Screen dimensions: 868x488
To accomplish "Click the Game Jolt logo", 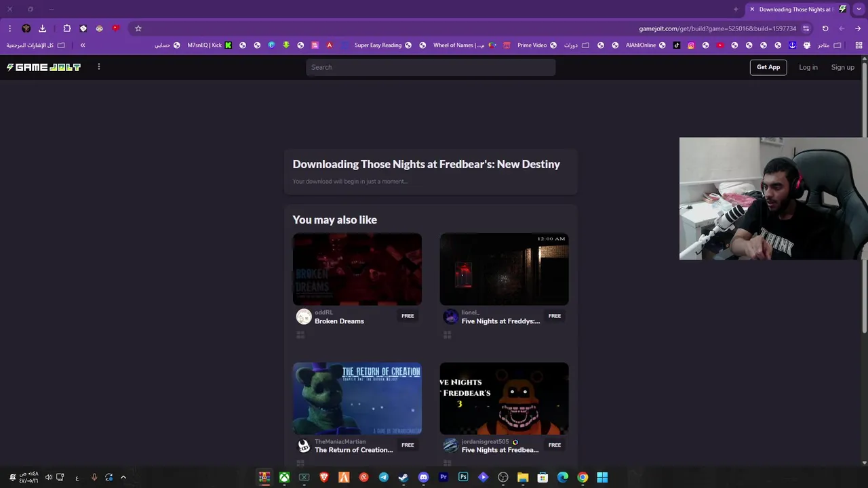I will pos(43,67).
